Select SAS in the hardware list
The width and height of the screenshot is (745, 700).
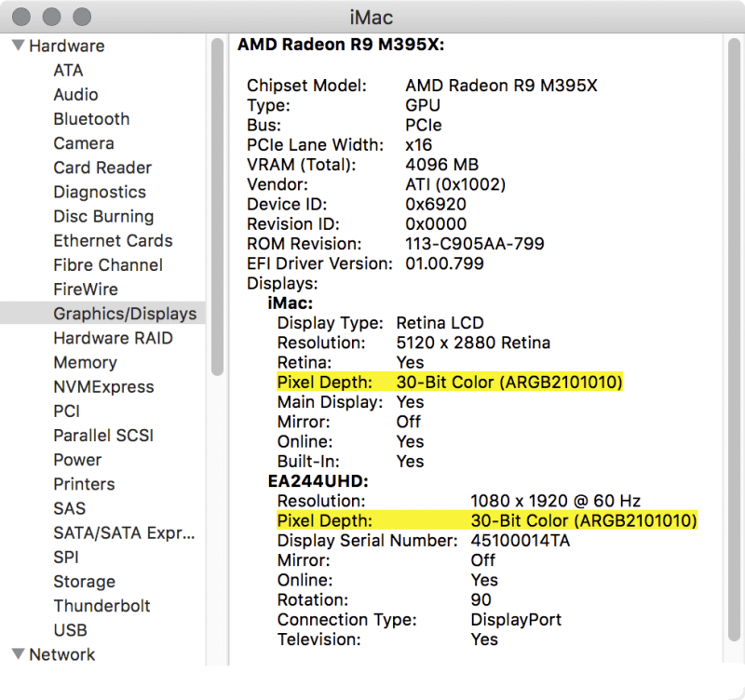tap(69, 508)
